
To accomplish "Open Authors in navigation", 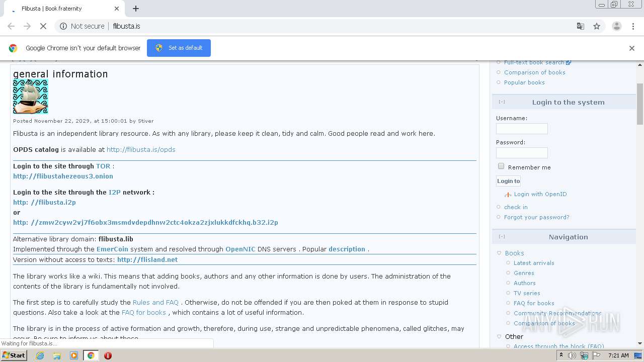I will [524, 283].
